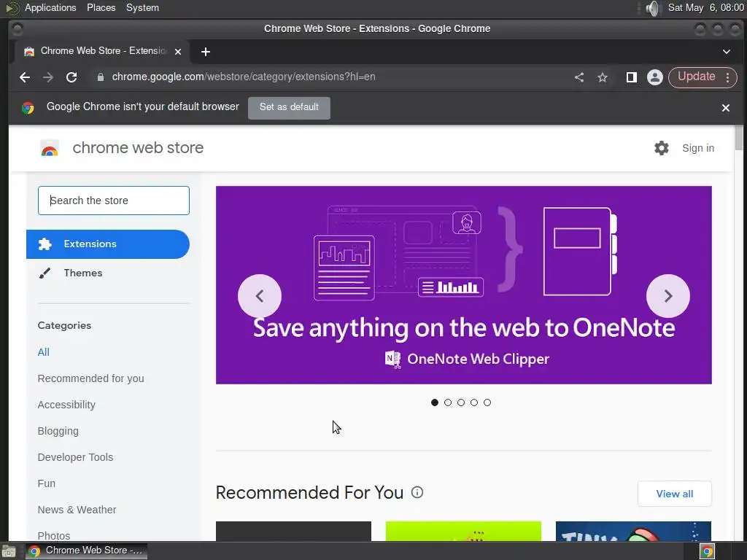
Task: Click the Update button in toolbar
Action: tap(696, 77)
